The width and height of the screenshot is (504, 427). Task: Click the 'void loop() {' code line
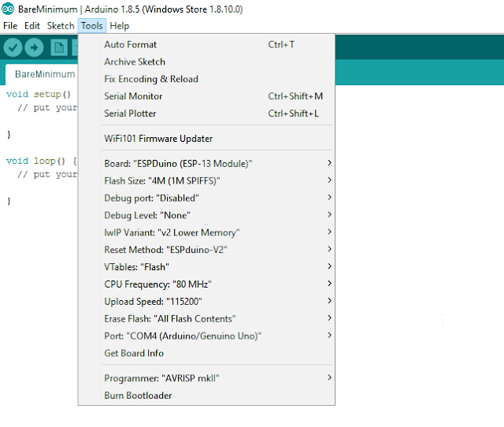[42, 161]
